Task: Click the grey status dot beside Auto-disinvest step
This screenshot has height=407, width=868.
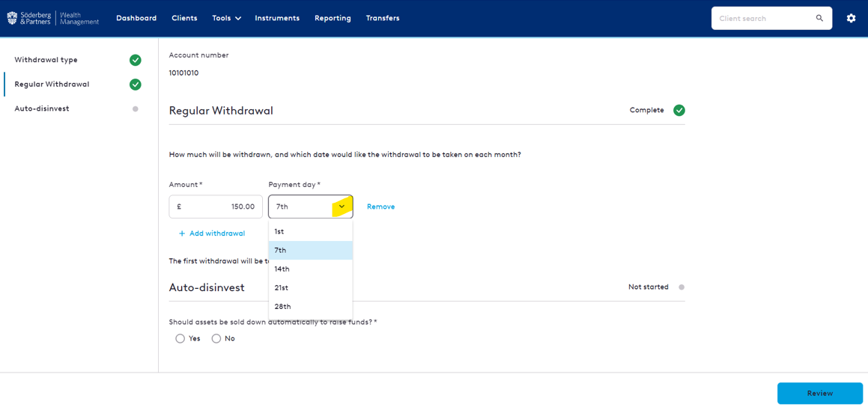Action: [x=135, y=109]
